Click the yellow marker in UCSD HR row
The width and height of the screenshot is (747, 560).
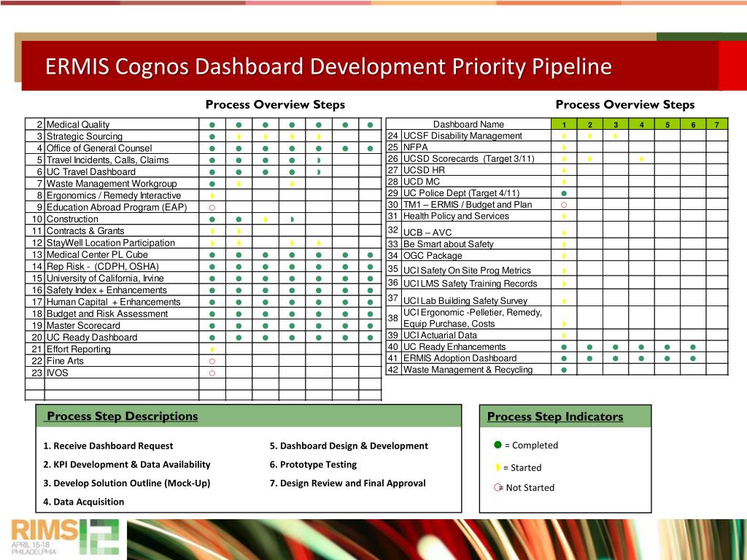564,171
